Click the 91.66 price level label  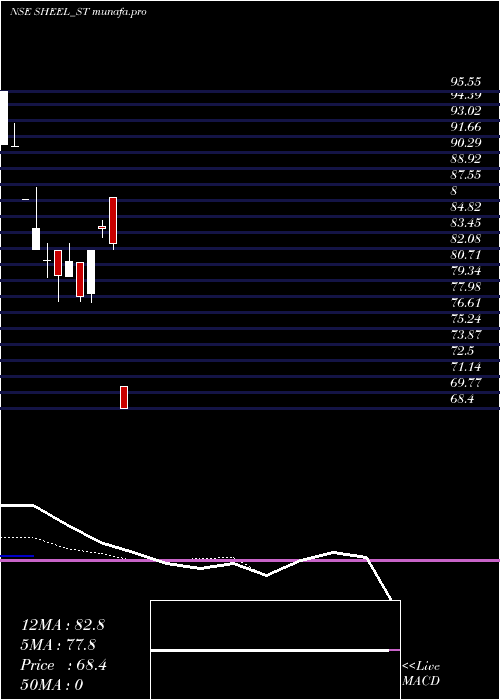click(x=466, y=127)
